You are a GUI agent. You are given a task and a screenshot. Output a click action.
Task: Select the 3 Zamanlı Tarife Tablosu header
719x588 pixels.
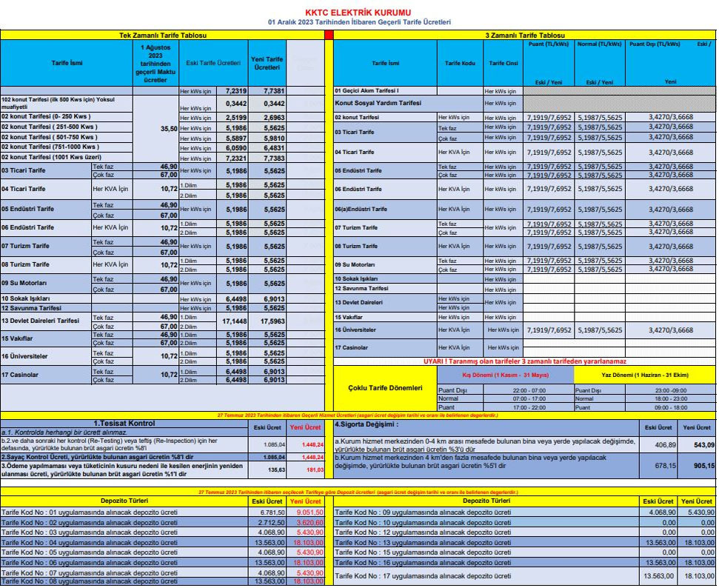point(524,36)
